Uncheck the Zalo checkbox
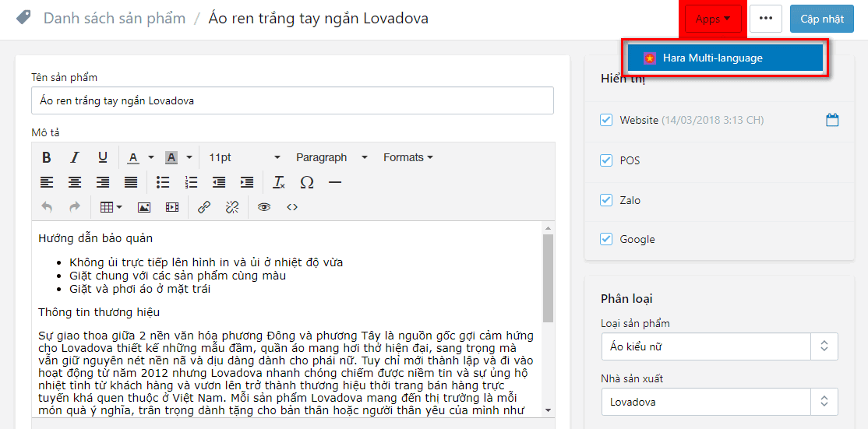Image resolution: width=868 pixels, height=429 pixels. click(x=606, y=200)
